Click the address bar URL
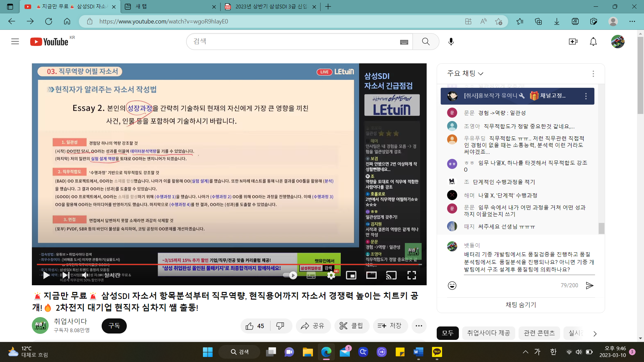Viewport: 644px width, 362px height. [x=164, y=21]
